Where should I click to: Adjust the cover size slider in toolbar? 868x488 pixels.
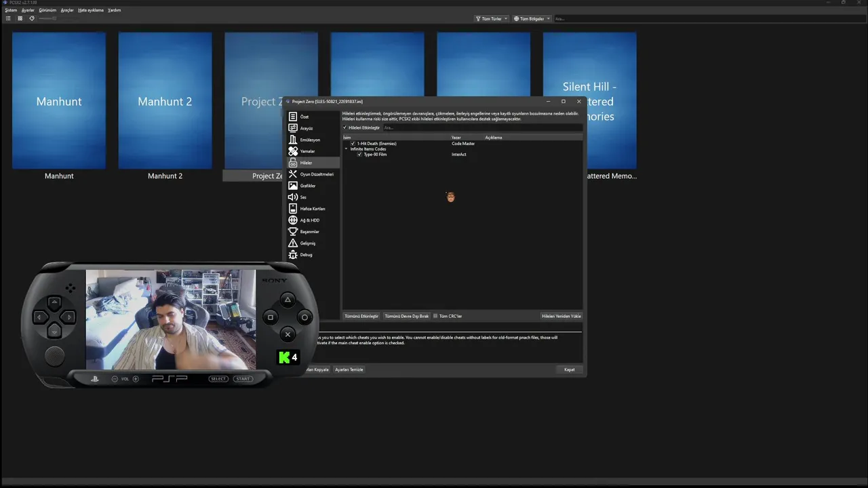(47, 18)
